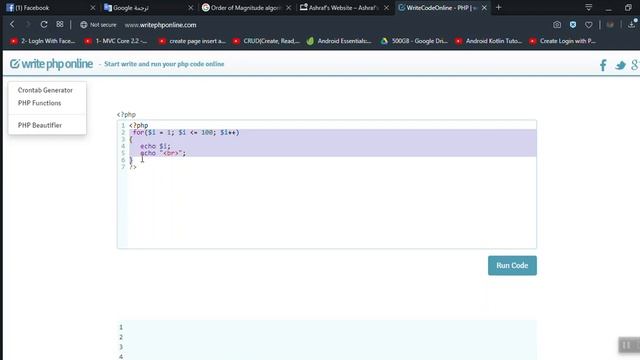The height and width of the screenshot is (360, 640).
Task: Open Android Kotlin Tuto... bookmark
Action: click(489, 41)
